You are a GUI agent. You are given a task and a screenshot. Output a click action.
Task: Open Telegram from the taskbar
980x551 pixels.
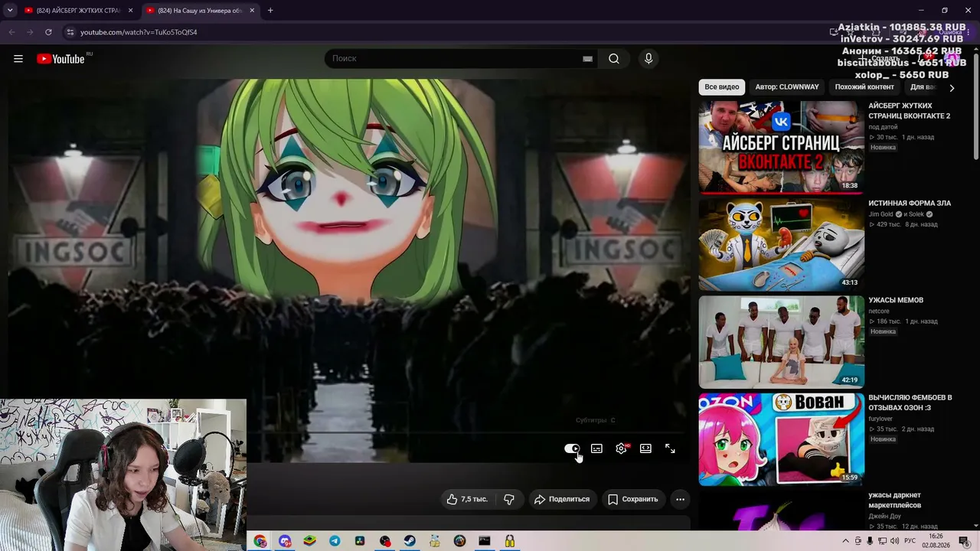tap(335, 541)
